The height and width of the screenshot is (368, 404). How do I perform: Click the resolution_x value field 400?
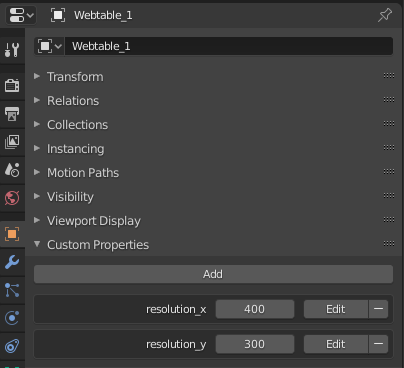pyautogui.click(x=255, y=309)
